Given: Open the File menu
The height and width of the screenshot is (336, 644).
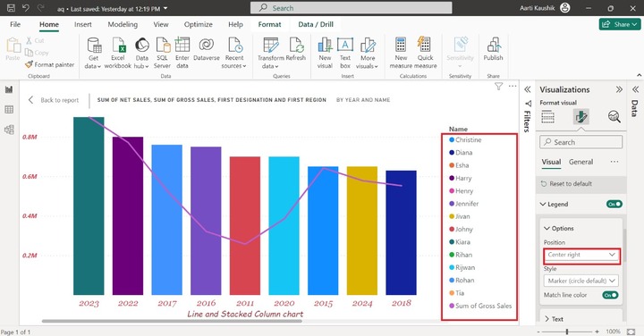Looking at the screenshot, I should tap(15, 24).
